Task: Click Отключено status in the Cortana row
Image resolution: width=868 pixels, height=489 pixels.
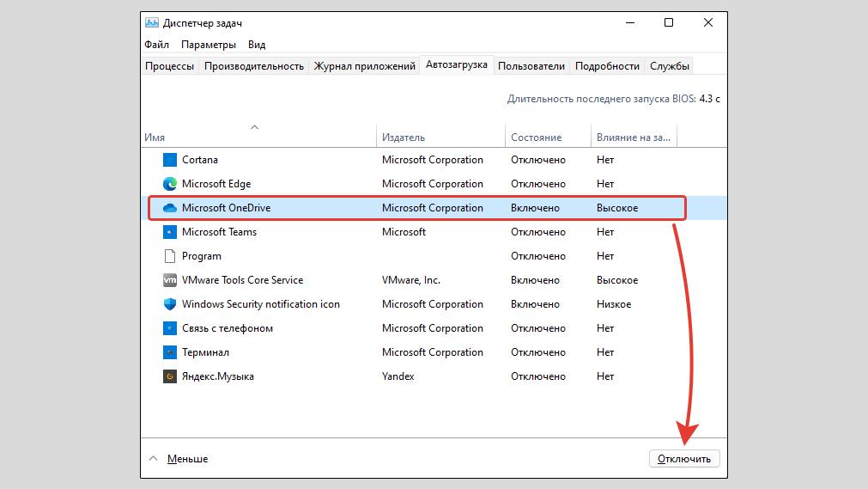Action: (x=538, y=160)
